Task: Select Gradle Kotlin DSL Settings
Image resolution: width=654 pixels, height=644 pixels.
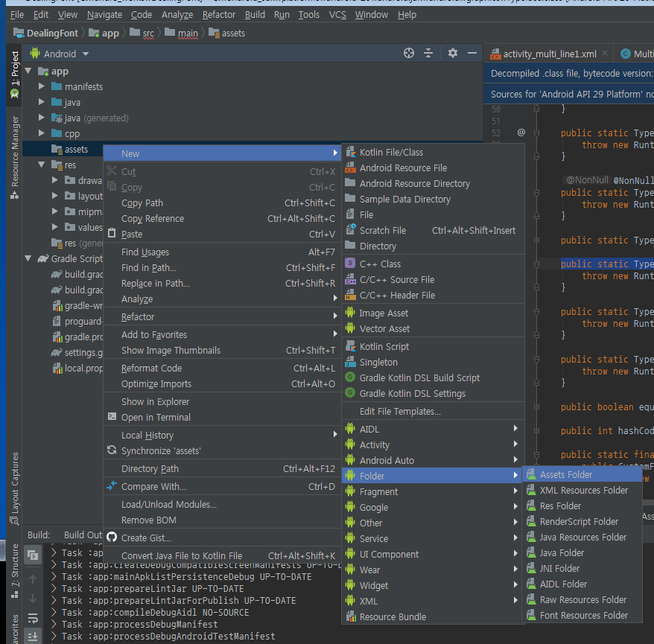Action: point(433,394)
